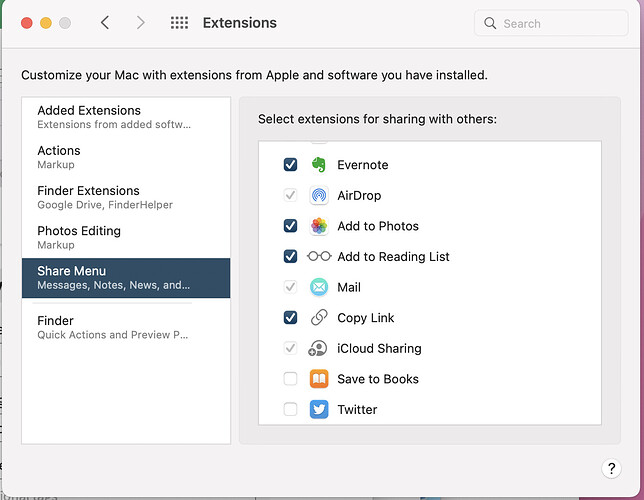The image size is (644, 500).
Task: Open help with question mark button
Action: pos(611,468)
